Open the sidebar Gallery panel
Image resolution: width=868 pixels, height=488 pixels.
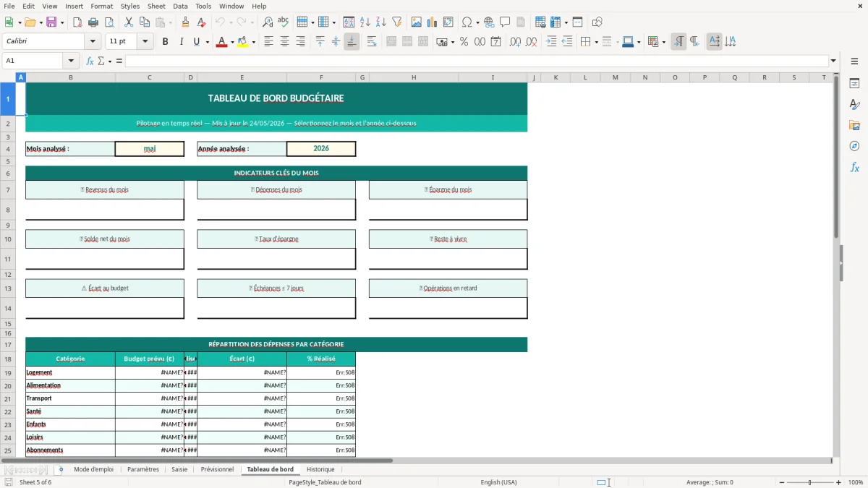click(x=854, y=125)
